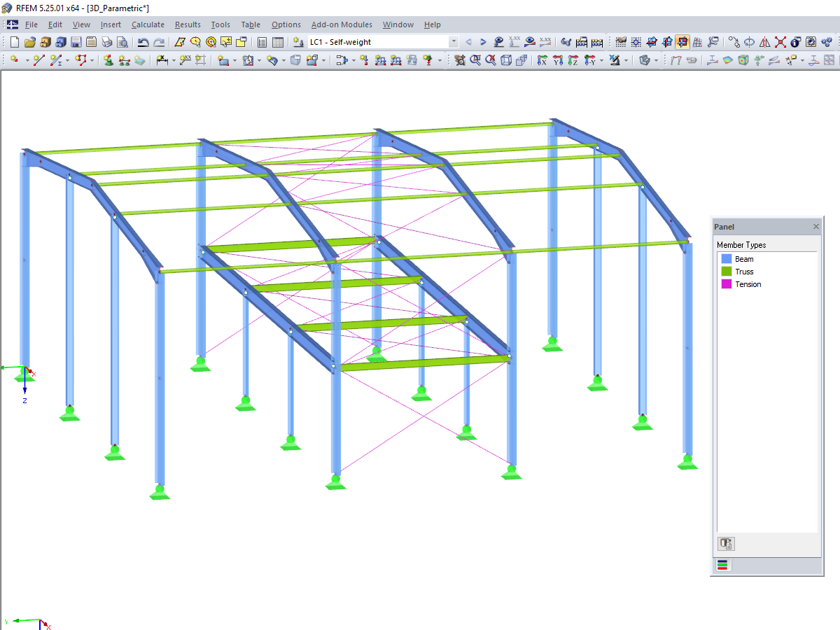Click the Undo arrow icon
This screenshot has height=630, width=840.
[143, 42]
